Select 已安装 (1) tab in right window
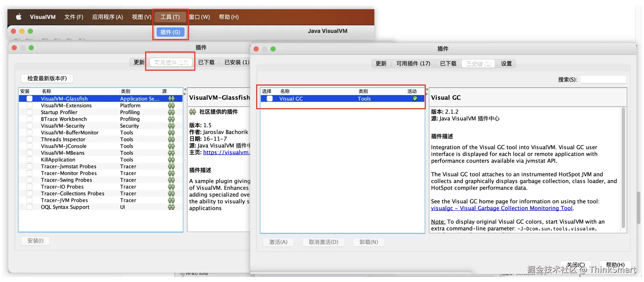 pyautogui.click(x=478, y=63)
